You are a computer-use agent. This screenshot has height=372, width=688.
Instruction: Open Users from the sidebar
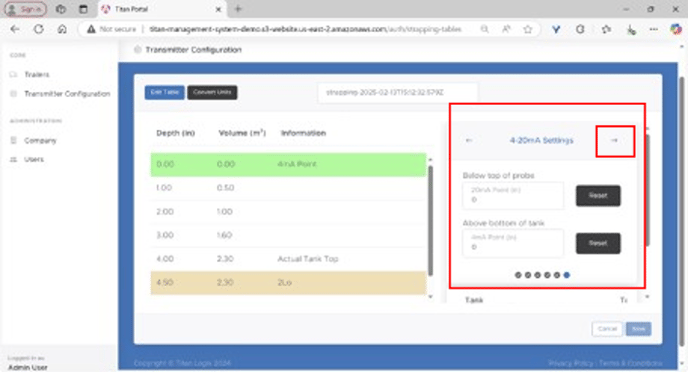pos(34,159)
